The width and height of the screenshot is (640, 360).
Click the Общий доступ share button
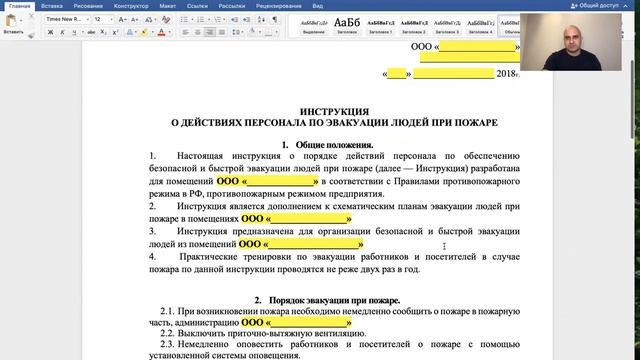click(x=595, y=6)
